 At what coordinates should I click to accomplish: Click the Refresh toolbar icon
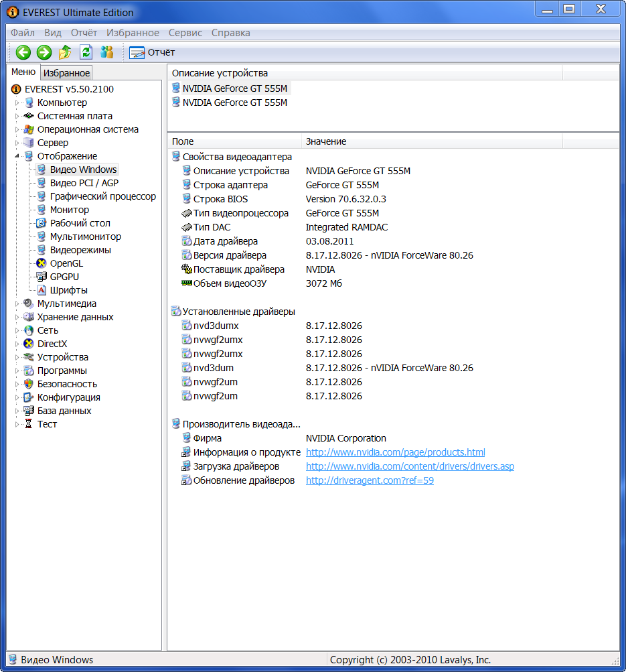[x=86, y=52]
